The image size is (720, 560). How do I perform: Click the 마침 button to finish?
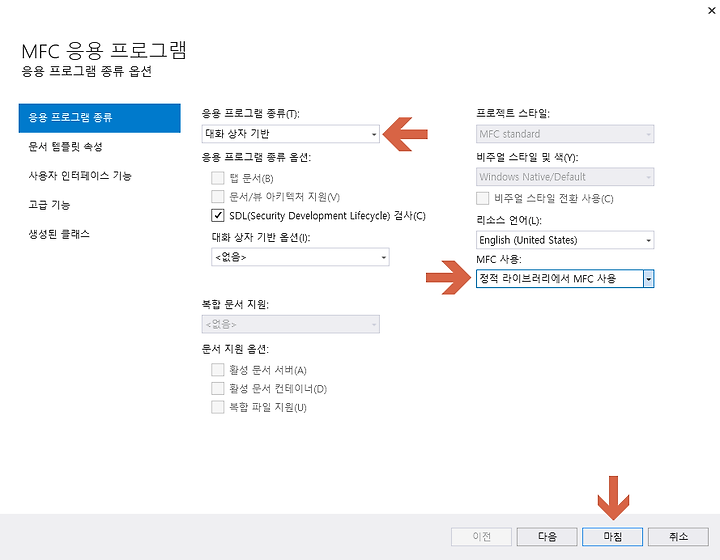point(613,537)
